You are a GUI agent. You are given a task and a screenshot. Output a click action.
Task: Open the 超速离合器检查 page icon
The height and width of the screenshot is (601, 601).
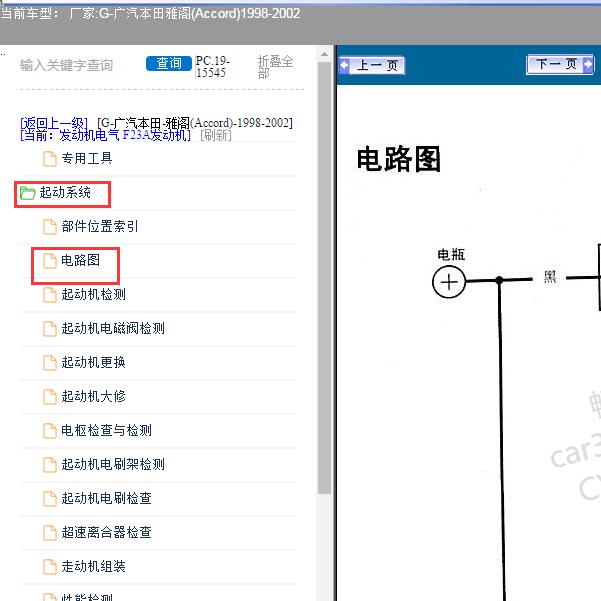tap(50, 532)
